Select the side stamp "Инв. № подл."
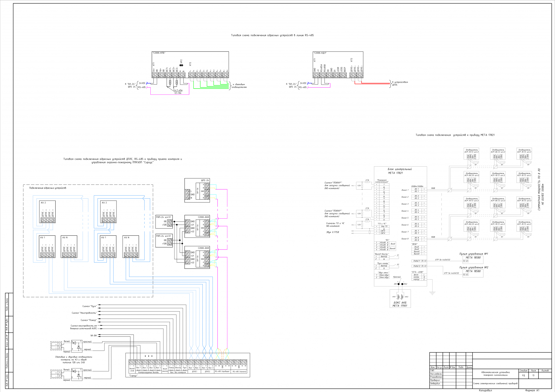This screenshot has height=392, width=555. coord(7,380)
